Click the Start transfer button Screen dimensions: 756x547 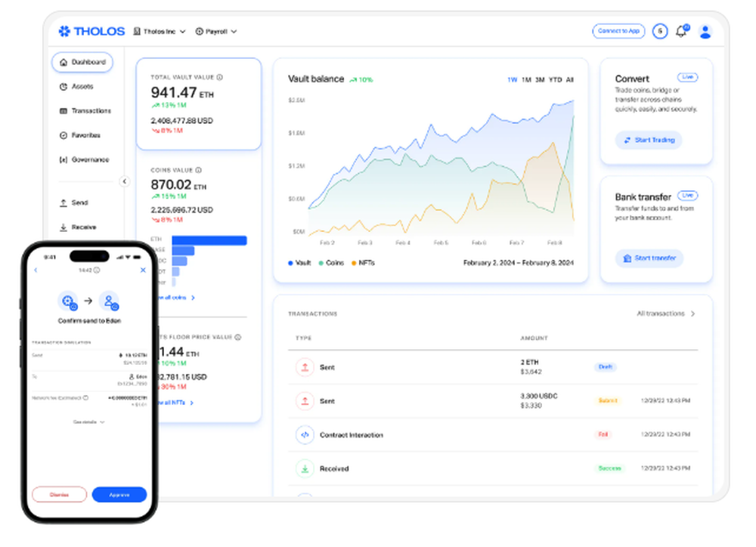pos(649,258)
